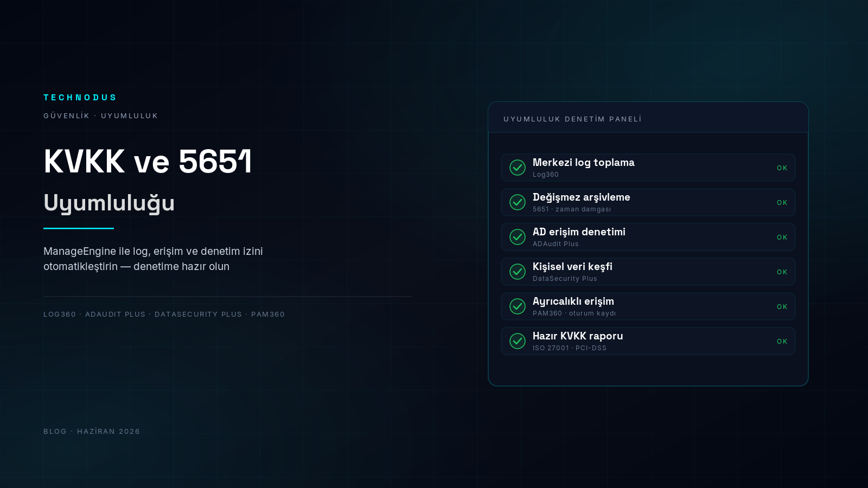This screenshot has width=868, height=488.
Task: Select the Ayrıcalıklı erişim title
Action: (x=573, y=301)
